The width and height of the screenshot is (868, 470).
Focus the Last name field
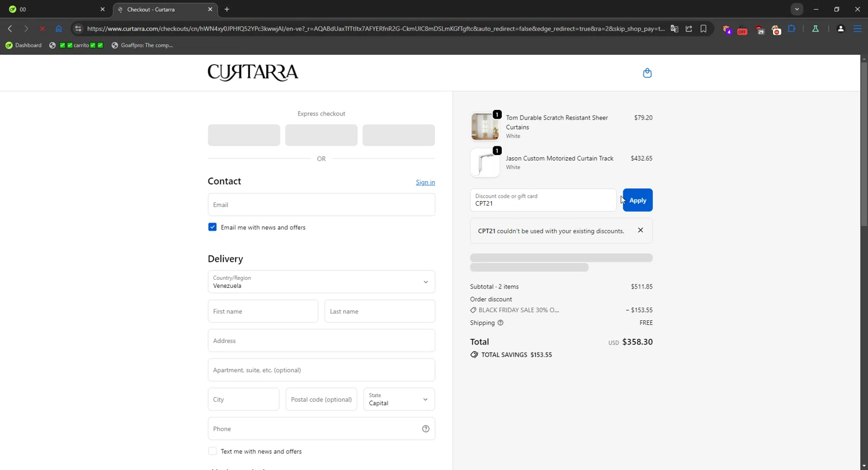[x=380, y=311]
